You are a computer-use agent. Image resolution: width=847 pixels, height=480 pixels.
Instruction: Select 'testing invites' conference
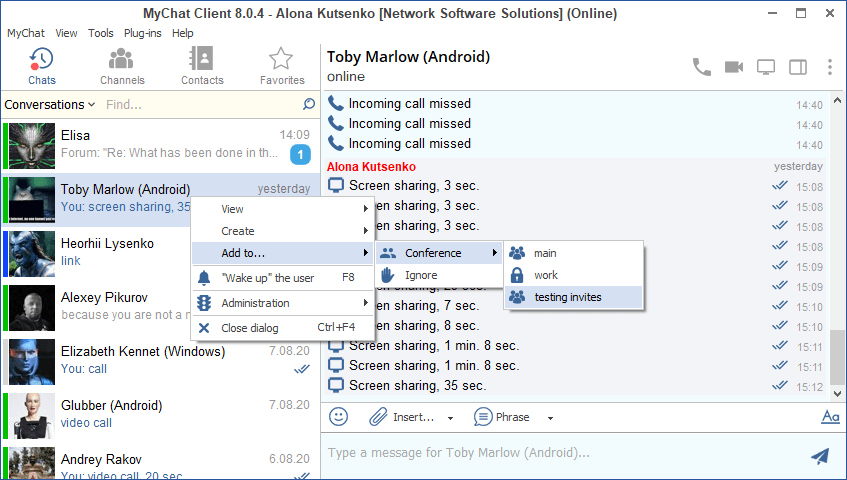click(x=567, y=297)
